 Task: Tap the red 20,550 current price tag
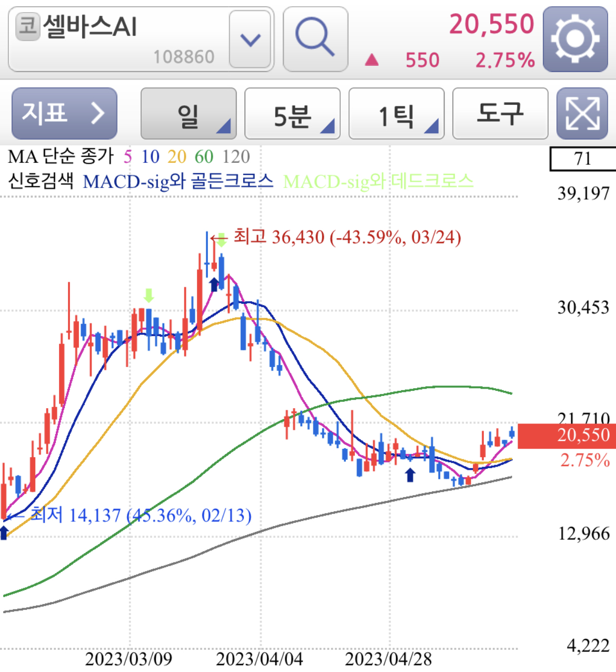pyautogui.click(x=567, y=436)
